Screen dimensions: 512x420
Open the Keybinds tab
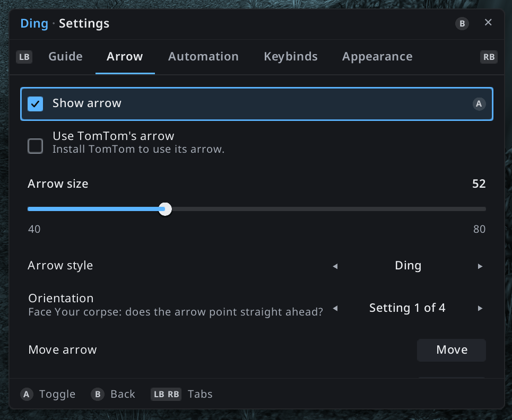pyautogui.click(x=291, y=56)
